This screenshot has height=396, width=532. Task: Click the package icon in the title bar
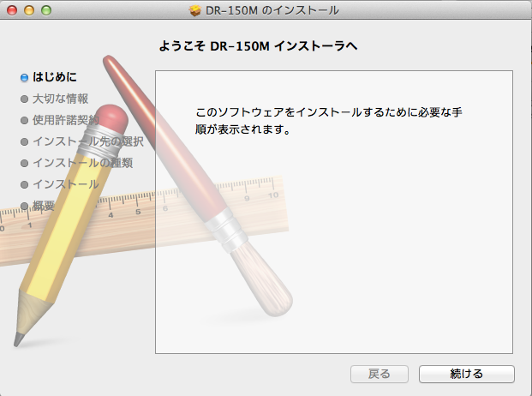point(195,10)
